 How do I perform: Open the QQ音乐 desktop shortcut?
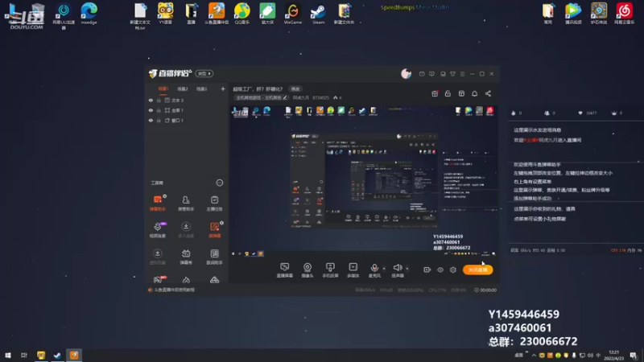coord(242,14)
